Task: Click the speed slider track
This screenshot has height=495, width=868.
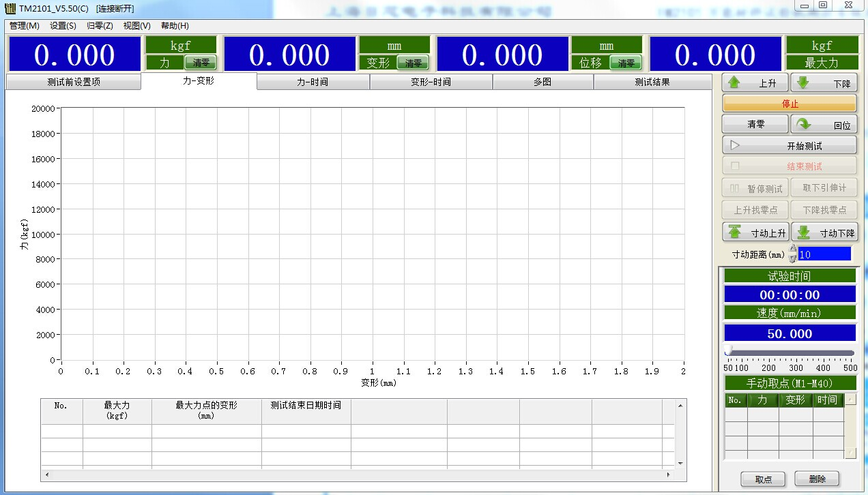Action: coord(792,352)
